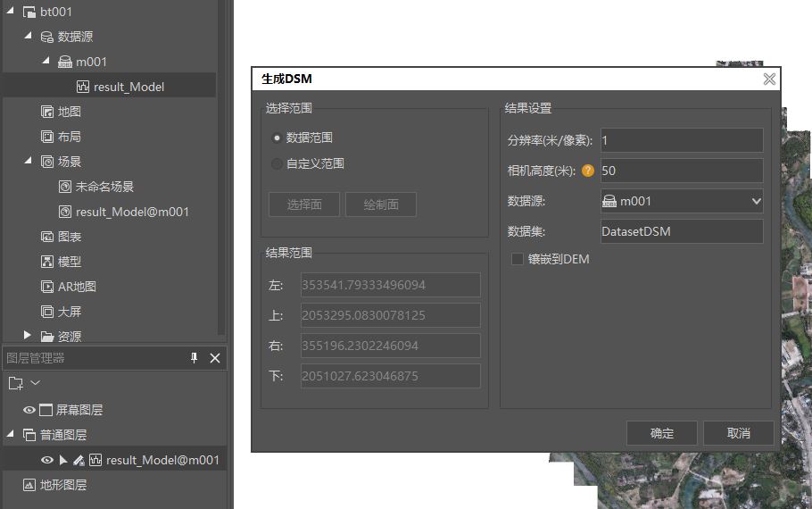This screenshot has width=812, height=509.
Task: Click the 分辨率 input field
Action: click(x=682, y=140)
